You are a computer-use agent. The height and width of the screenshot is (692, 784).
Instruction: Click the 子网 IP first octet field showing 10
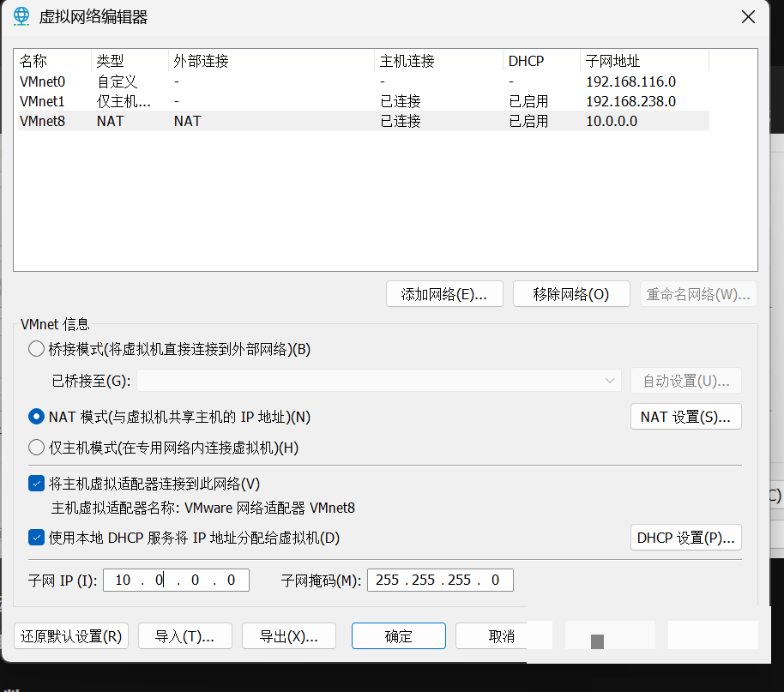click(123, 580)
